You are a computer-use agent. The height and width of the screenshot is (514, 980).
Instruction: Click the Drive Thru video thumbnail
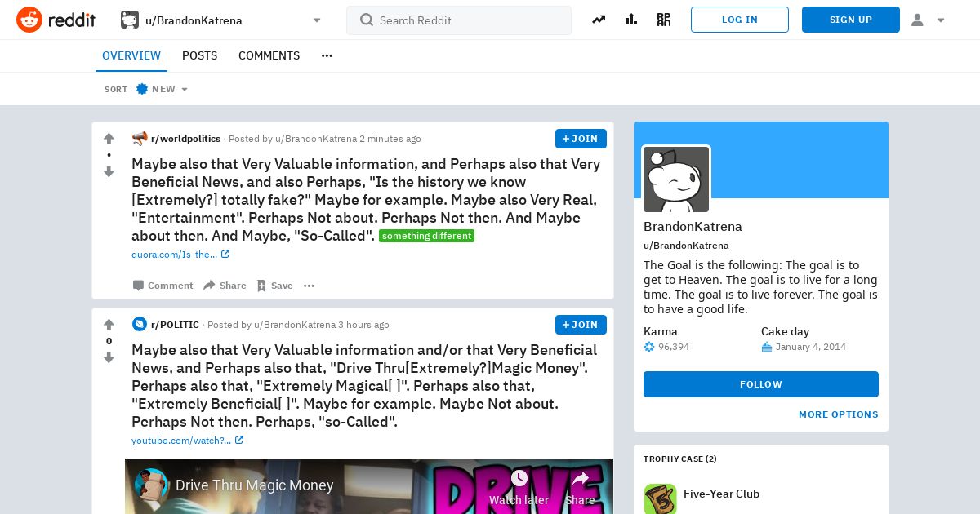(x=369, y=486)
